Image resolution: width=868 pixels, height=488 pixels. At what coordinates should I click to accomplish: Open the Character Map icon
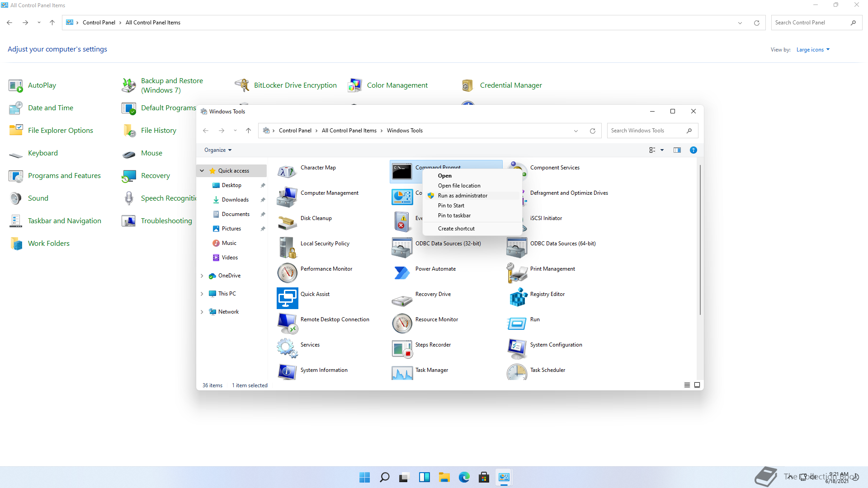(287, 172)
